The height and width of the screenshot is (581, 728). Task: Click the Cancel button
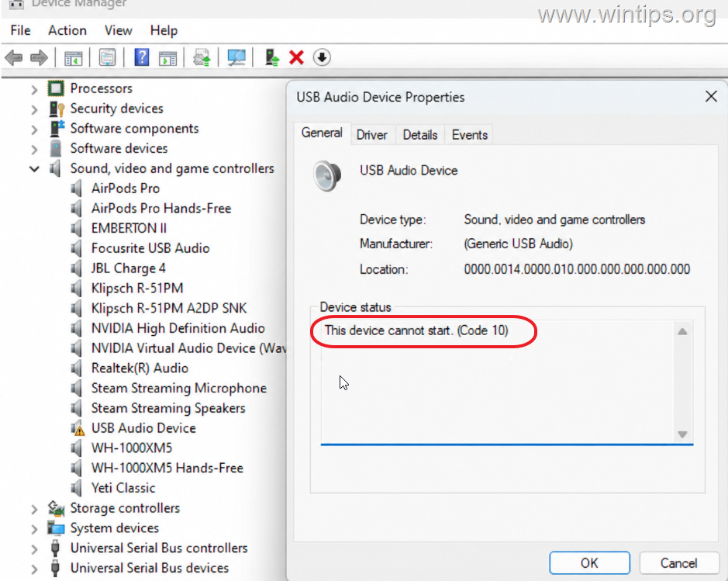(678, 563)
